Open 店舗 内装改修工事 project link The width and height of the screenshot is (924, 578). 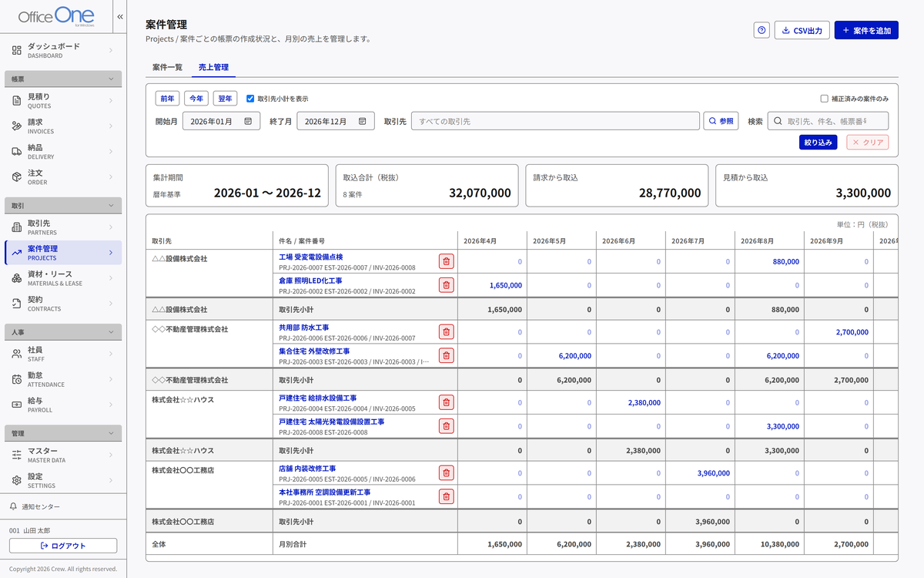(307, 469)
